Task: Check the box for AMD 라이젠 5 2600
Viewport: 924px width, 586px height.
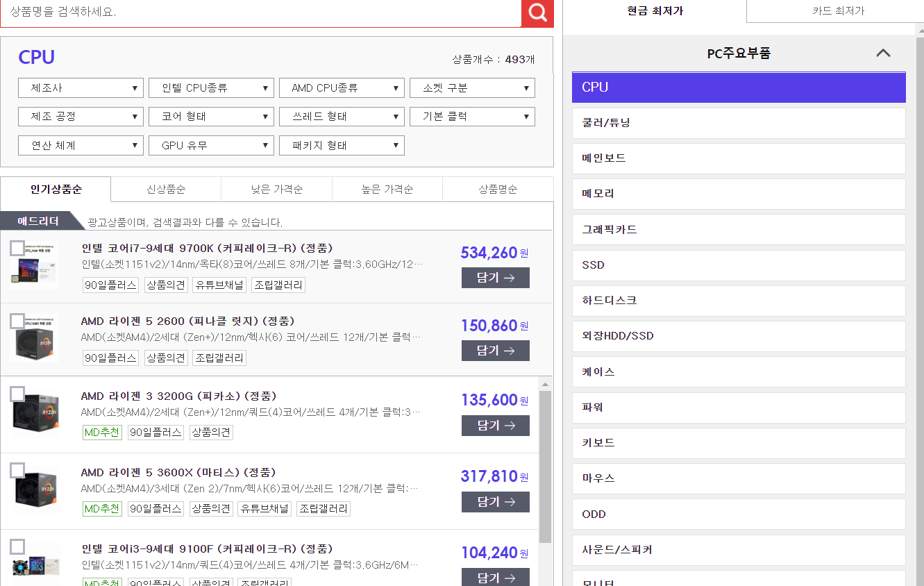Action: [x=17, y=321]
